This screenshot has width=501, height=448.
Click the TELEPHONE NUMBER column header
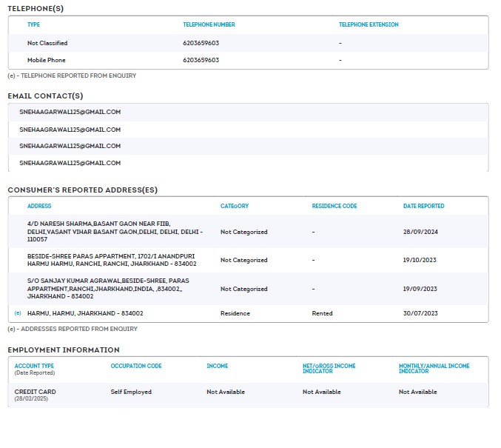(209, 24)
